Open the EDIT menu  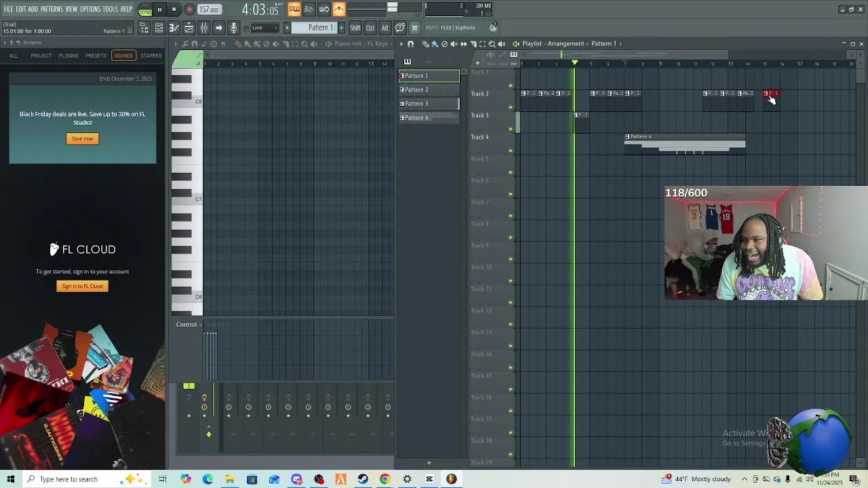tap(21, 9)
